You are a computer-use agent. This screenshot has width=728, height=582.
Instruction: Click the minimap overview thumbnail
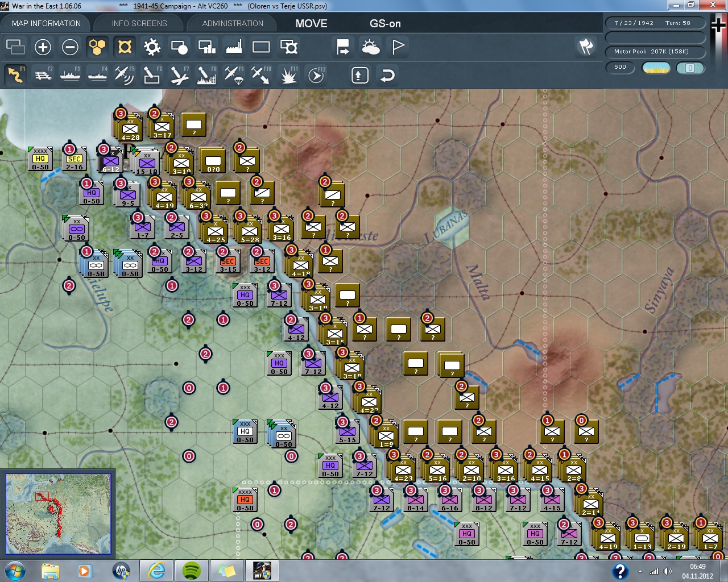click(58, 514)
